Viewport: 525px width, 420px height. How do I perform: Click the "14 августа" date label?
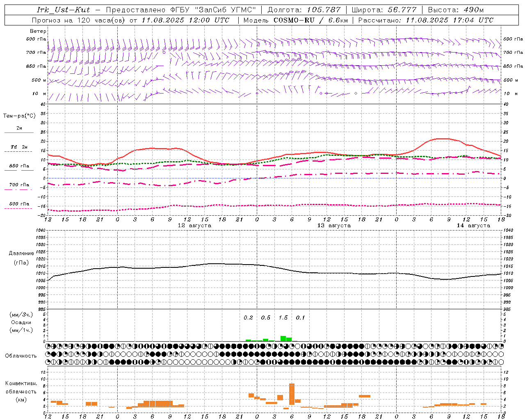pos(473,226)
